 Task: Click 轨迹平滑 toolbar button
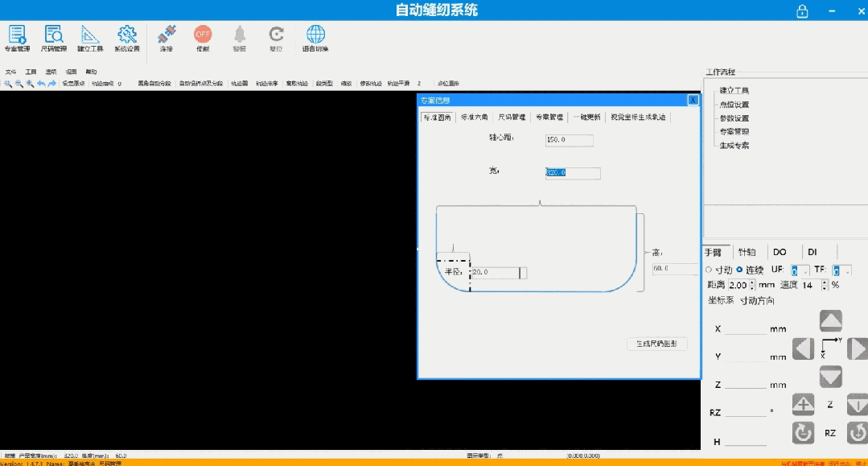(x=398, y=84)
